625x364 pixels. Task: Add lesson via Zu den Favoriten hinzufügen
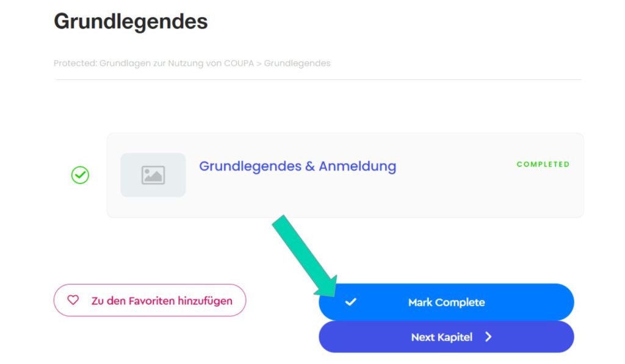click(150, 300)
